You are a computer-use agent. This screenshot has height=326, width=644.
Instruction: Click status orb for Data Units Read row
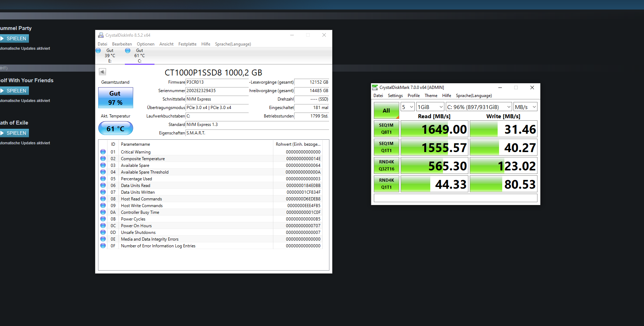tap(103, 185)
